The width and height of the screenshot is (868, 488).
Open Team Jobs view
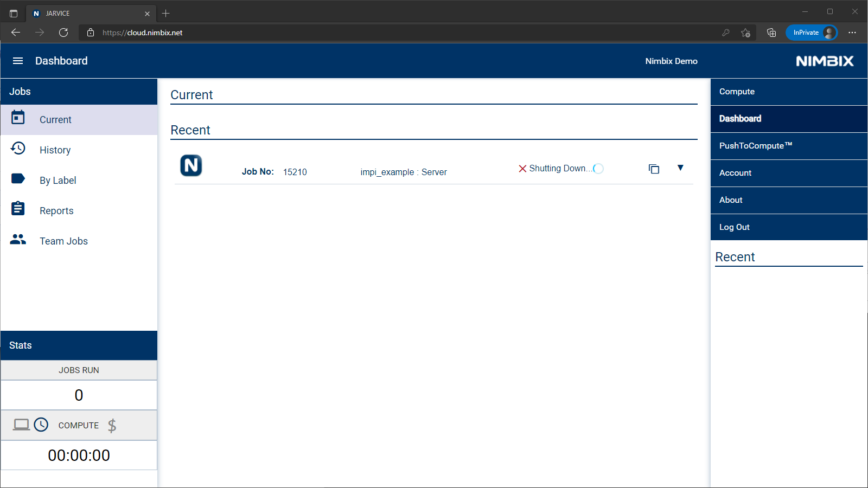(79, 241)
